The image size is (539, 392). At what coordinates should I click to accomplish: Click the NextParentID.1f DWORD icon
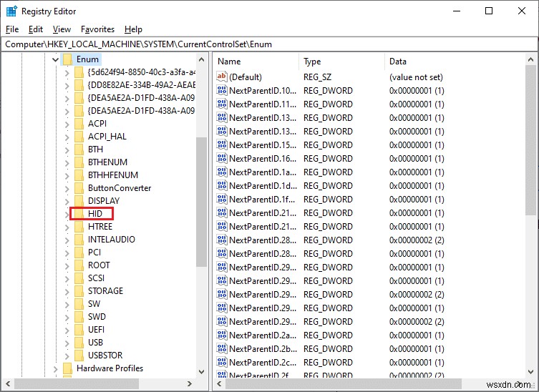click(222, 200)
